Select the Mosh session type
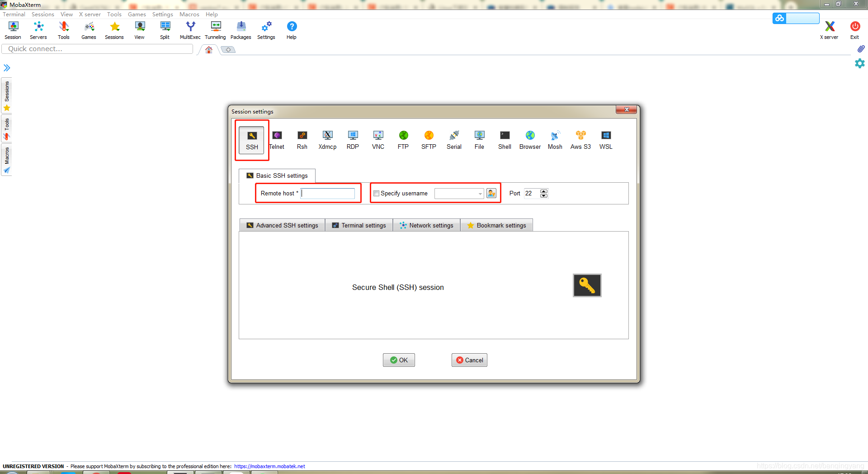 point(555,140)
